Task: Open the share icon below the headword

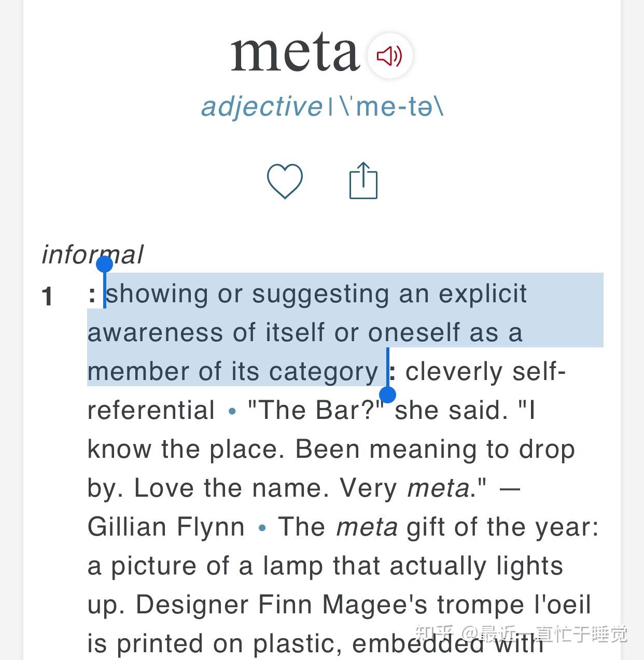Action: pyautogui.click(x=363, y=181)
